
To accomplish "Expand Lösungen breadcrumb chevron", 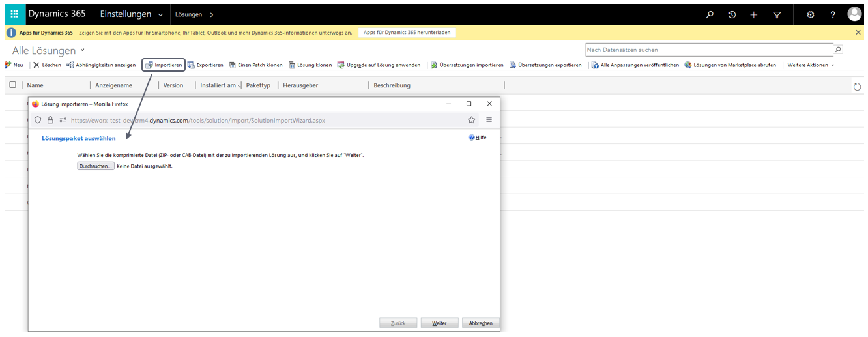I will [x=212, y=14].
